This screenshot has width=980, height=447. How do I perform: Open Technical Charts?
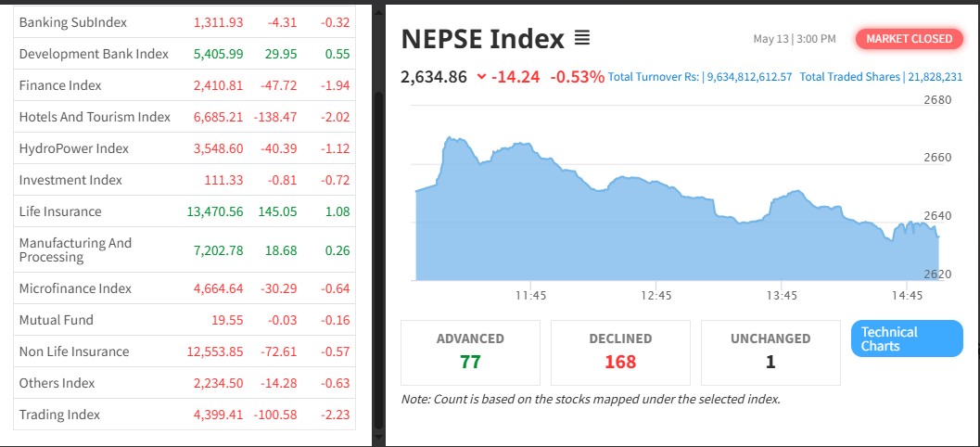pos(906,338)
